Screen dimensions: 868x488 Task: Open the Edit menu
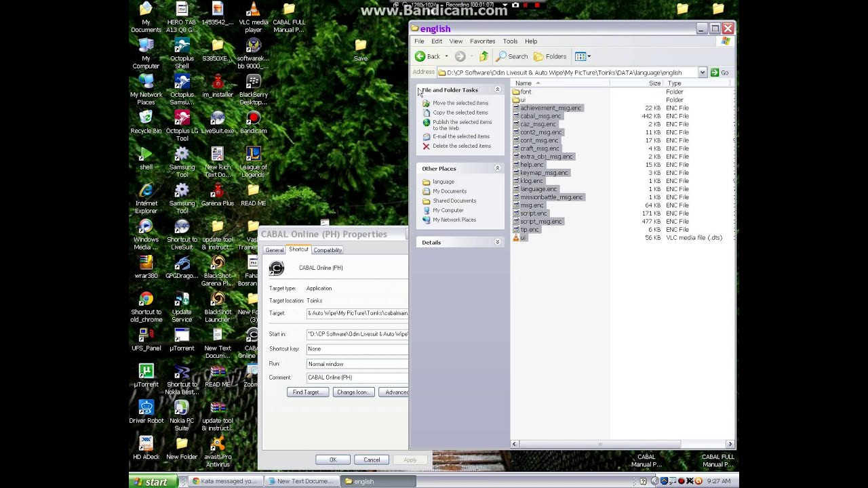[437, 41]
